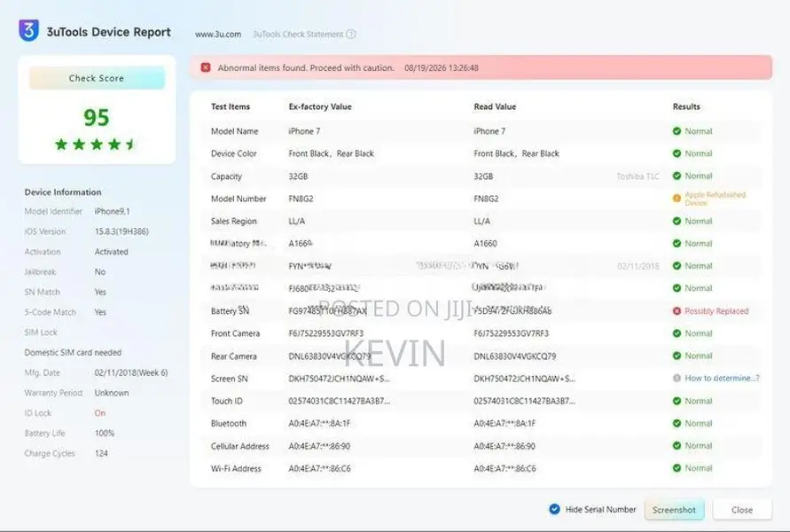Click the Touch ID row label
Screen dimensions: 790x532
(227, 401)
